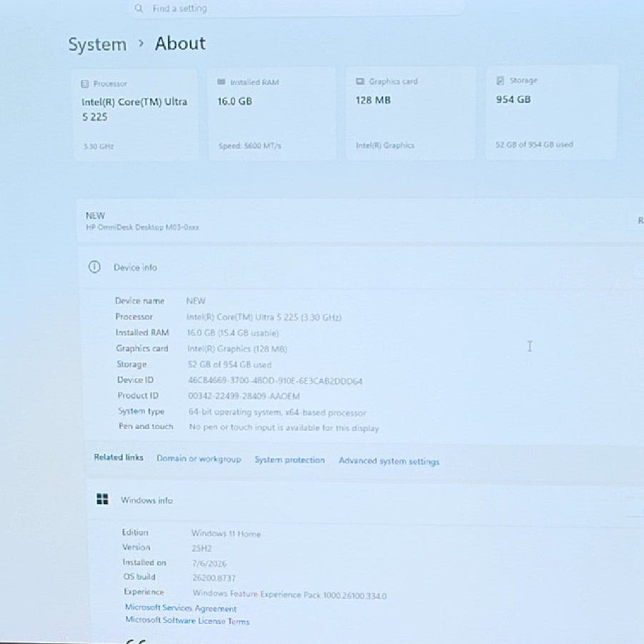Image resolution: width=644 pixels, height=644 pixels.
Task: Click the Storage drive icon
Action: (500, 81)
